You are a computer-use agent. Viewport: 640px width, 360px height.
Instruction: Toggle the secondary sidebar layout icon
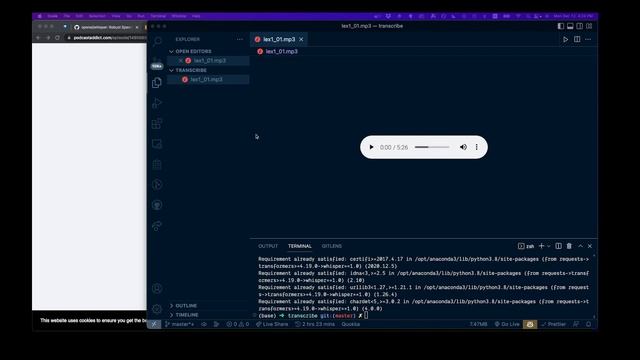pyautogui.click(x=580, y=26)
